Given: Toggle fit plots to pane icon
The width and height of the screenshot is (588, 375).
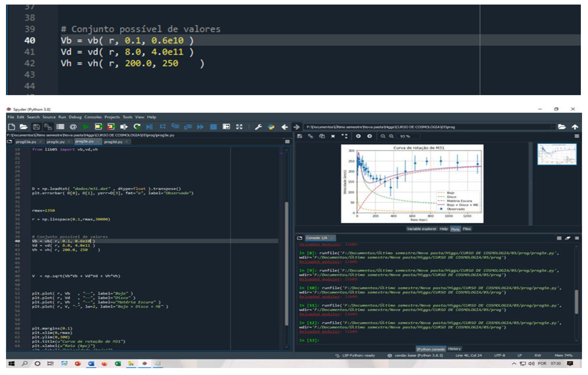Looking at the screenshot, I should [x=345, y=136].
